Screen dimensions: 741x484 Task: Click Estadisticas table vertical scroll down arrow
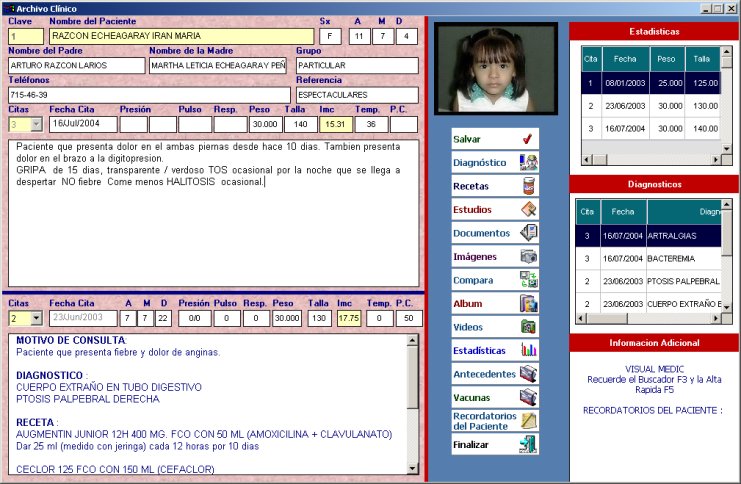click(727, 148)
